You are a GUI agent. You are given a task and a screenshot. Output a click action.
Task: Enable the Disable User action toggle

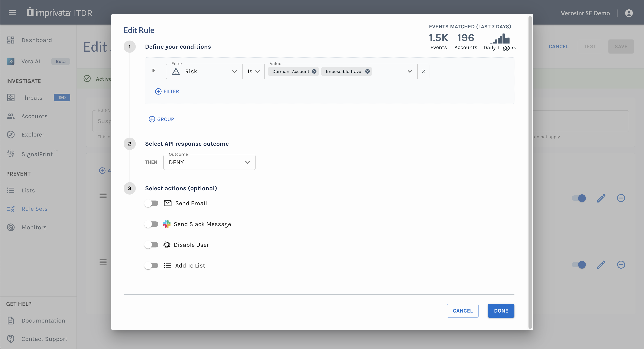point(152,245)
